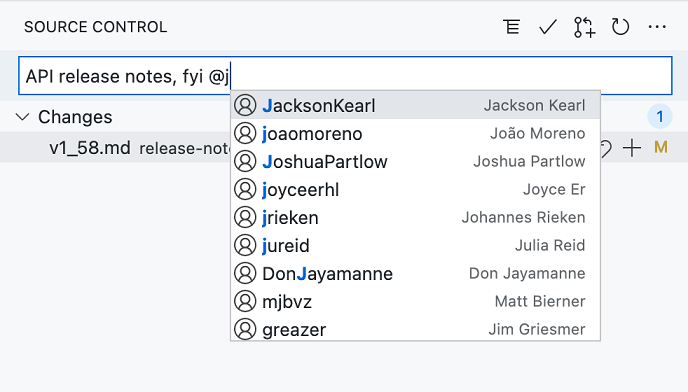
Task: Select DonJayamanne suggestion
Action: tap(415, 273)
